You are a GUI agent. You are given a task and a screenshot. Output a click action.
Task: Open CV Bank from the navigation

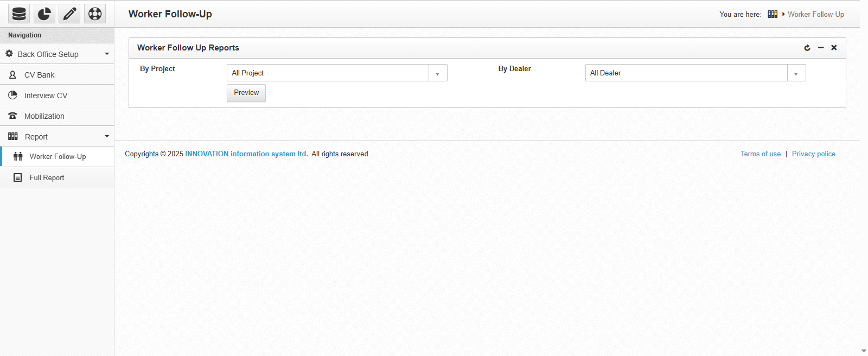click(x=39, y=75)
